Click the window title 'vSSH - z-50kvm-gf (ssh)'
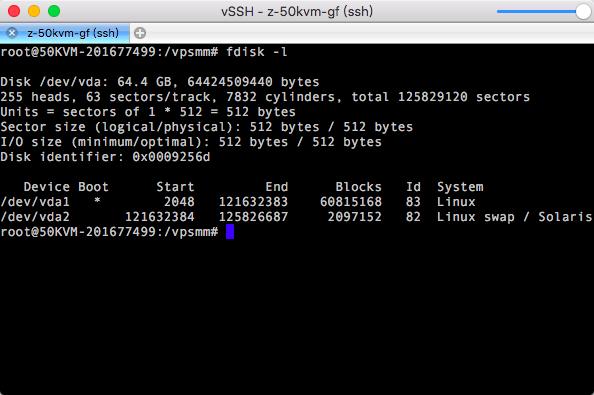 click(x=297, y=12)
